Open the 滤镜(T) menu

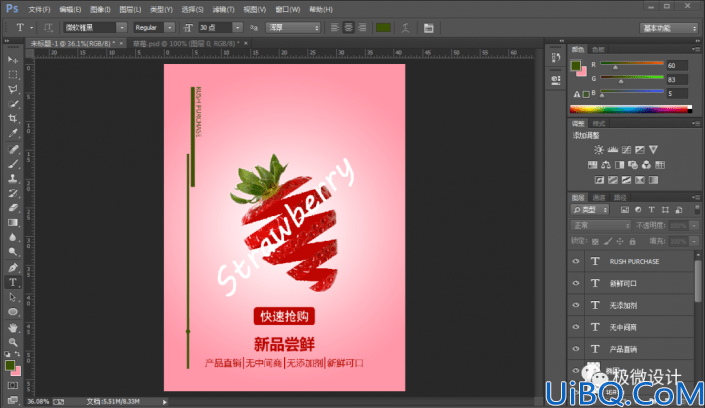coord(223,9)
